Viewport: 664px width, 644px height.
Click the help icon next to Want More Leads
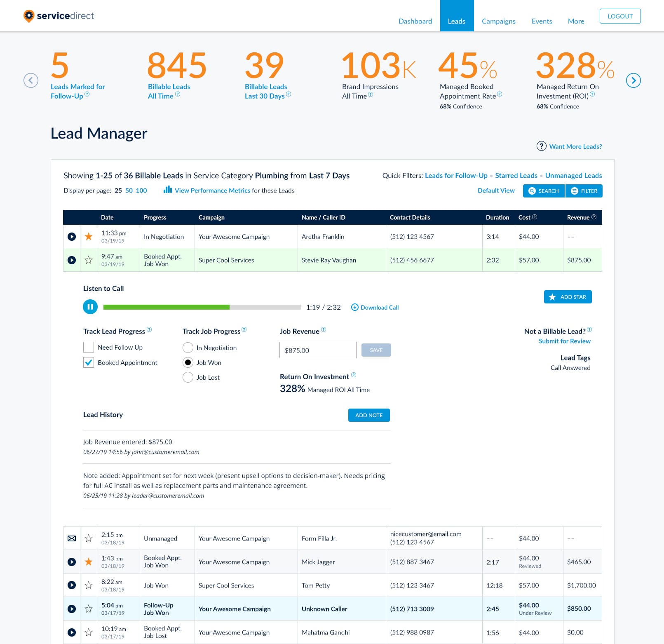[x=541, y=146]
